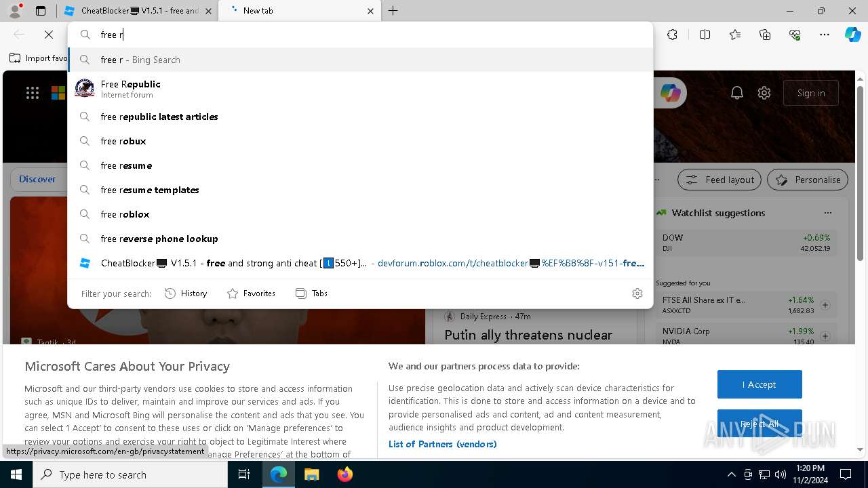Add NVIDIA Corp to the watchlist

tap(825, 336)
